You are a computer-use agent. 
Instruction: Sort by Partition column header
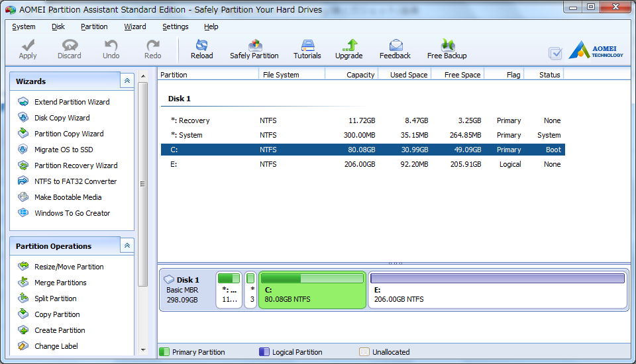click(208, 75)
